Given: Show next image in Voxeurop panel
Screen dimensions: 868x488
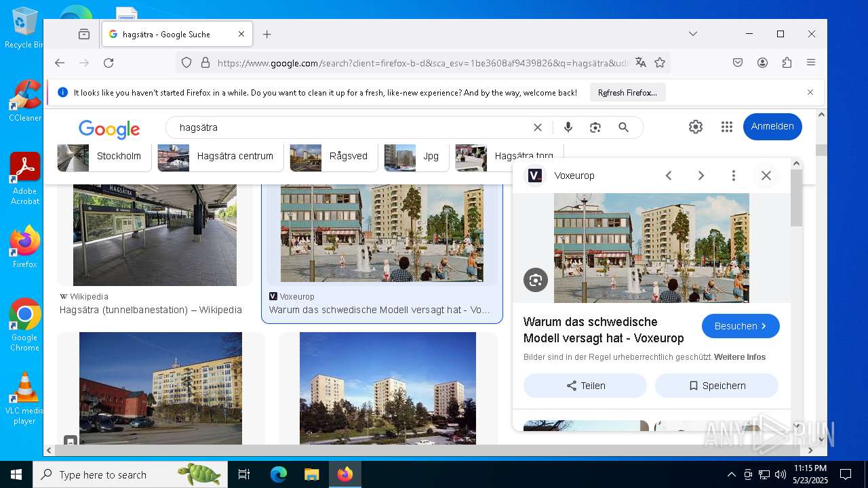Looking at the screenshot, I should point(701,176).
